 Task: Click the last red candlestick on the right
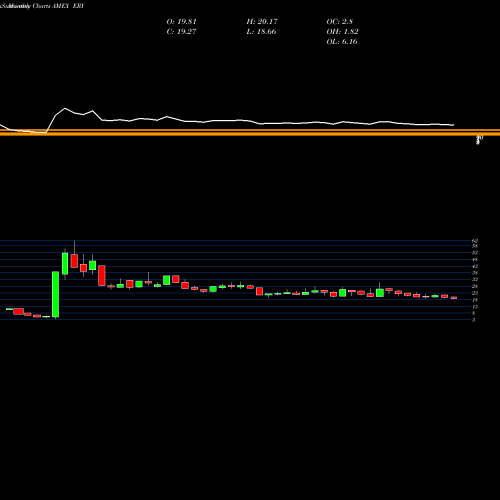(x=454, y=298)
